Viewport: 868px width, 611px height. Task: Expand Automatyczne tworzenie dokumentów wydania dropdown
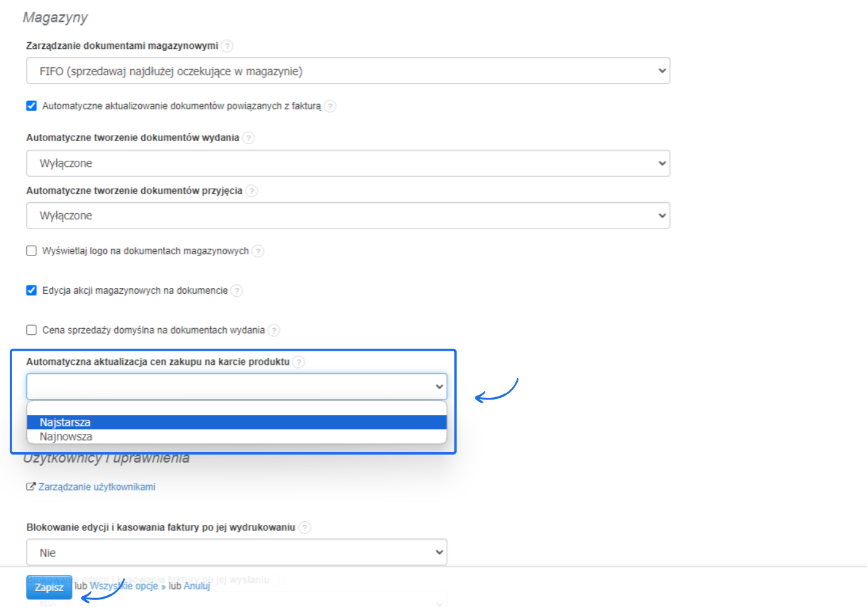pos(348,163)
